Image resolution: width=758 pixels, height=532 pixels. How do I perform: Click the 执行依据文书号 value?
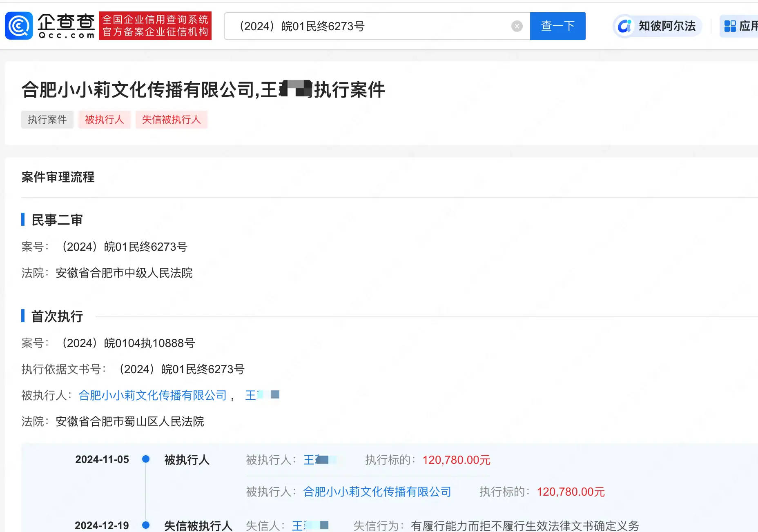click(181, 370)
